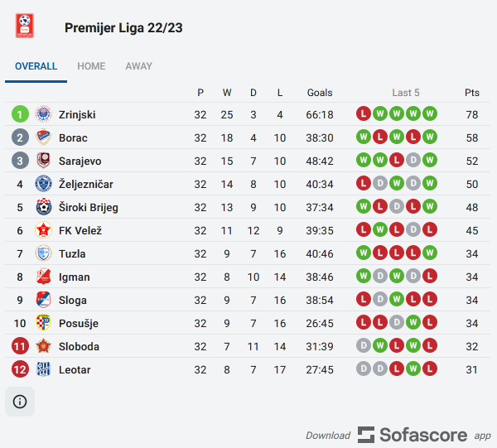Image resolution: width=497 pixels, height=448 pixels.
Task: Click the Last 5 column header
Action: pyautogui.click(x=406, y=93)
